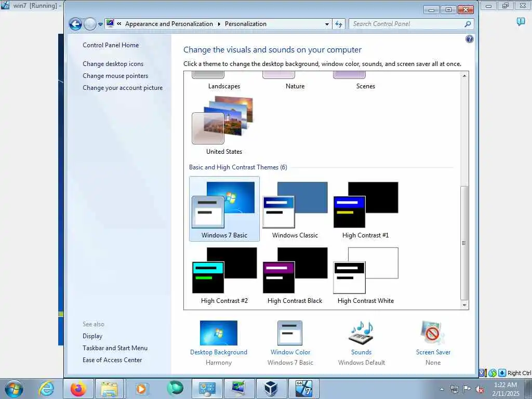The width and height of the screenshot is (532, 399).
Task: Click the Sounds text link
Action: 361,352
